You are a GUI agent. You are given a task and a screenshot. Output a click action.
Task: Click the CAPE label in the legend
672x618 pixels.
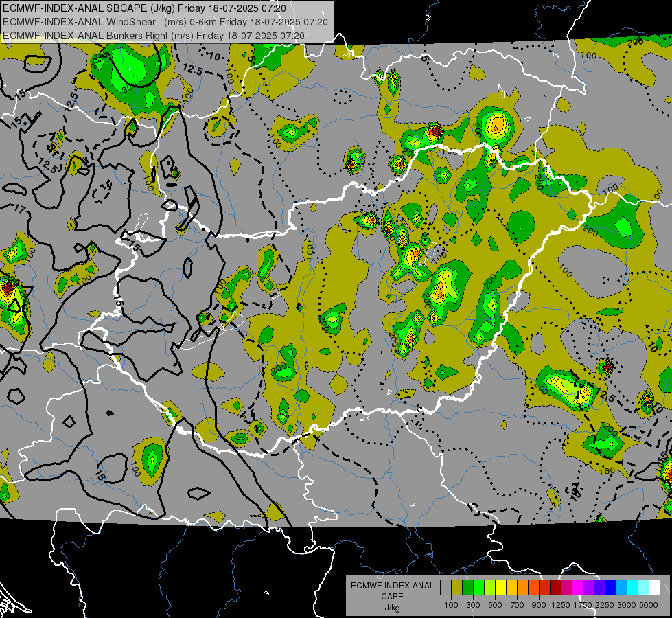coord(392,597)
